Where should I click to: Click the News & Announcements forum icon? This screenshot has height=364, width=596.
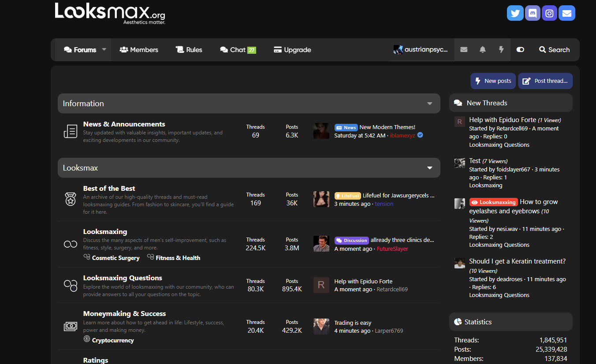[71, 132]
